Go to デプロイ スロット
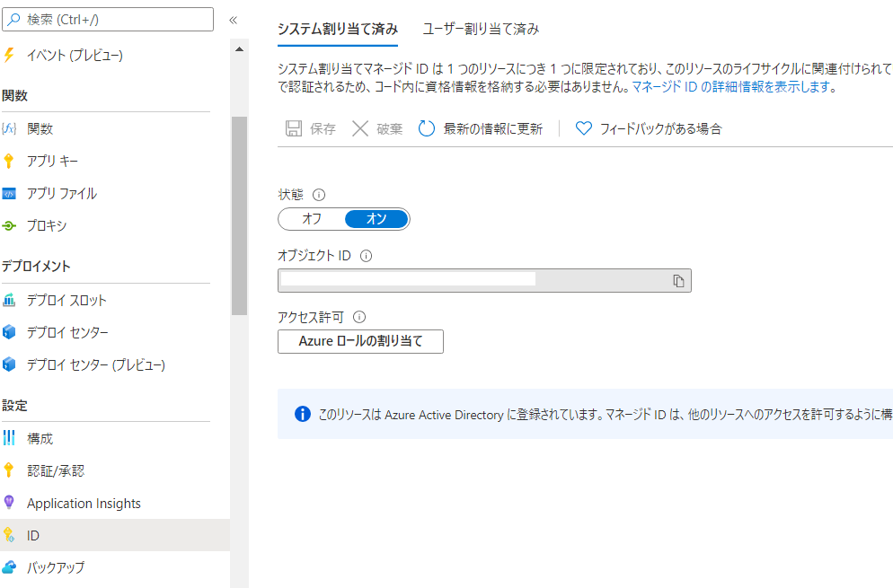Screen dimensions: 893x588 66,300
